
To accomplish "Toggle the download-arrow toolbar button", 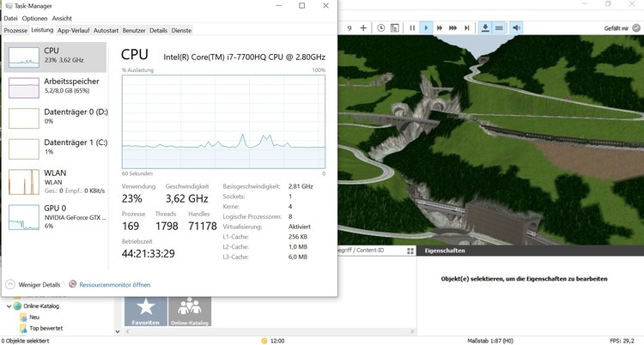I will [x=486, y=27].
